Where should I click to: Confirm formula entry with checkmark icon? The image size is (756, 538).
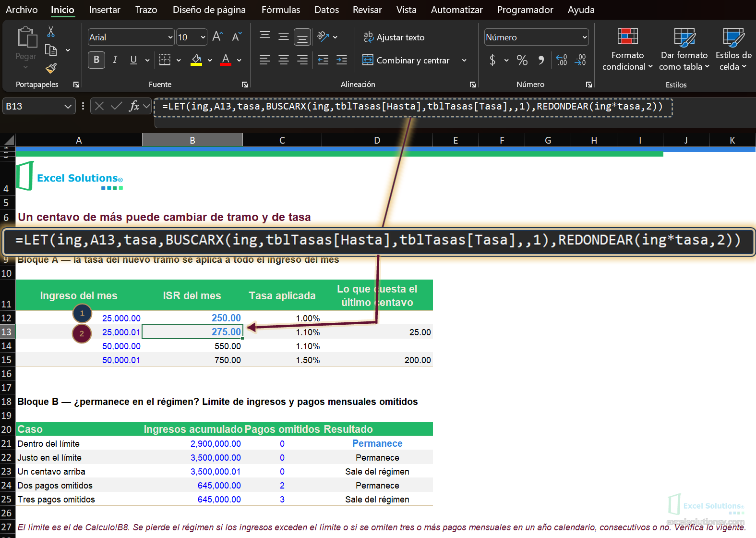pyautogui.click(x=116, y=106)
